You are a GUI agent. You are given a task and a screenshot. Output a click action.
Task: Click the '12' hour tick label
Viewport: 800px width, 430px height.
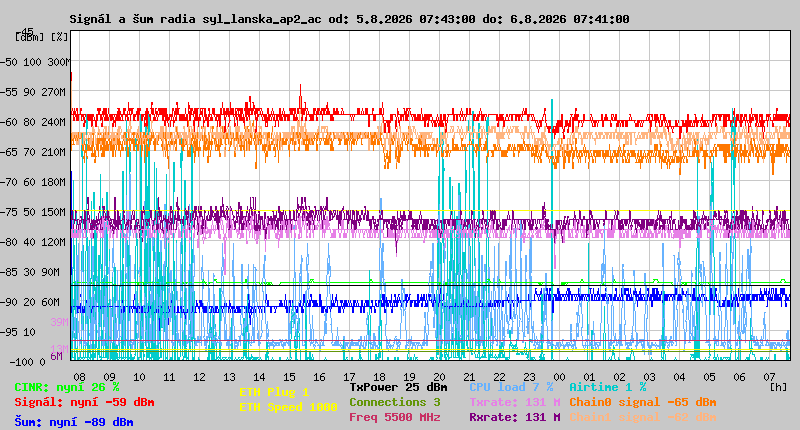pyautogui.click(x=199, y=377)
